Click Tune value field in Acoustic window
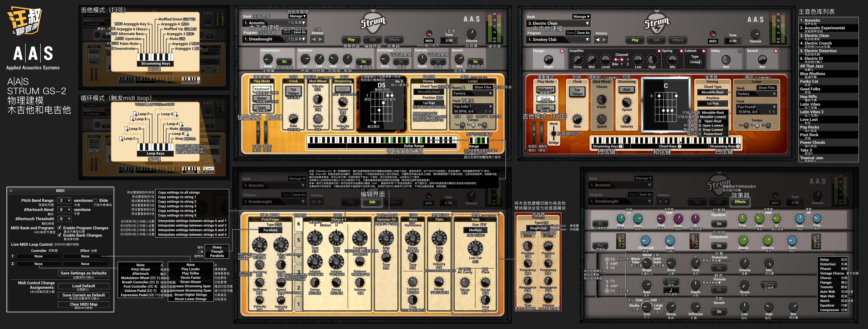This screenshot has width=868, height=329. [449, 40]
